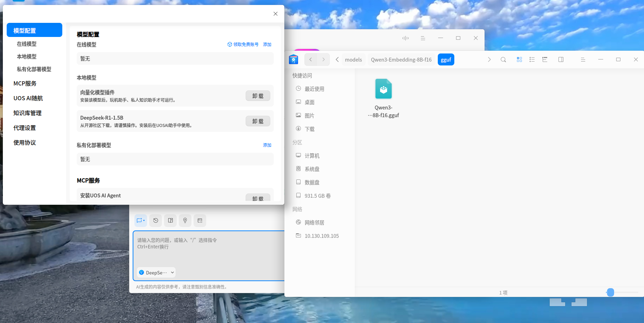Click the knowledge base book icon
Image resolution: width=644 pixels, height=323 pixels.
pos(170,220)
